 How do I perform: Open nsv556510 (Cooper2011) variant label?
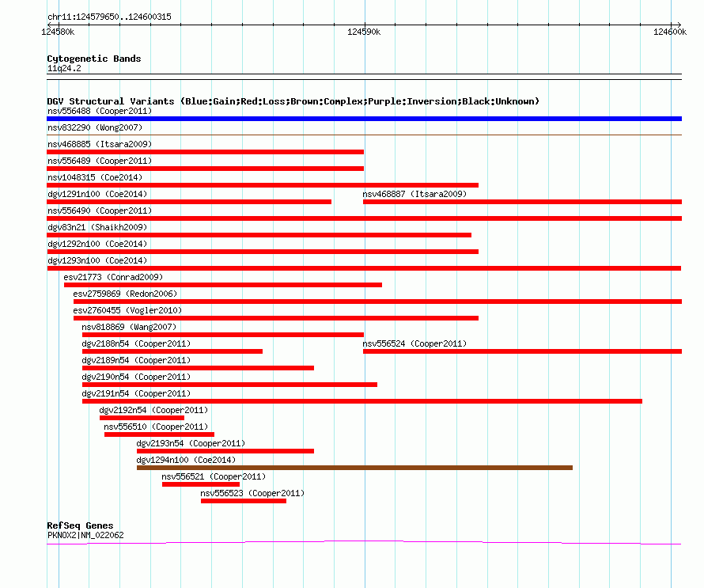click(x=157, y=427)
